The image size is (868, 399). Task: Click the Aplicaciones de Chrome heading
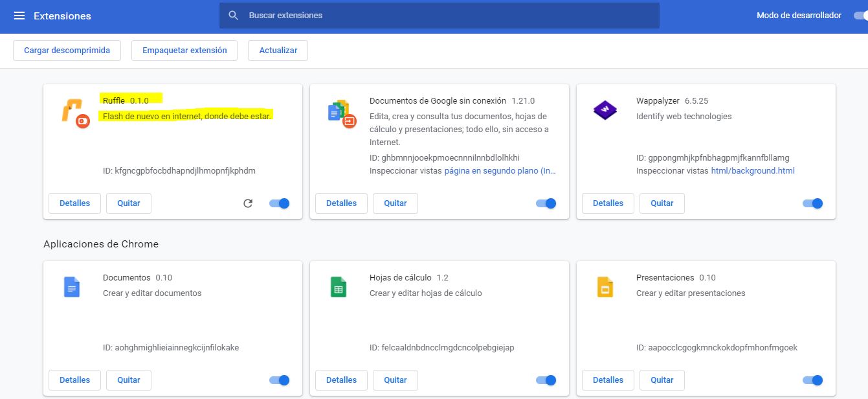(101, 244)
